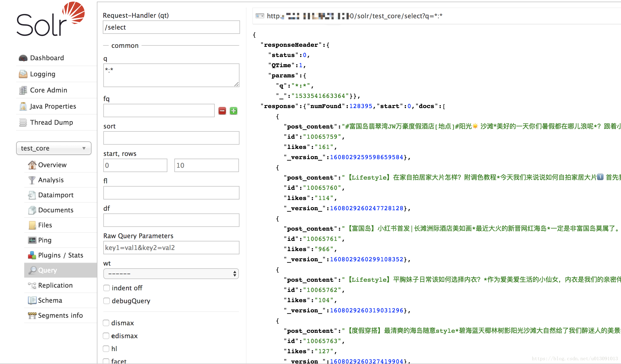Click the Plugins / Stats blocks icon
Image resolution: width=621 pixels, height=364 pixels.
click(32, 255)
